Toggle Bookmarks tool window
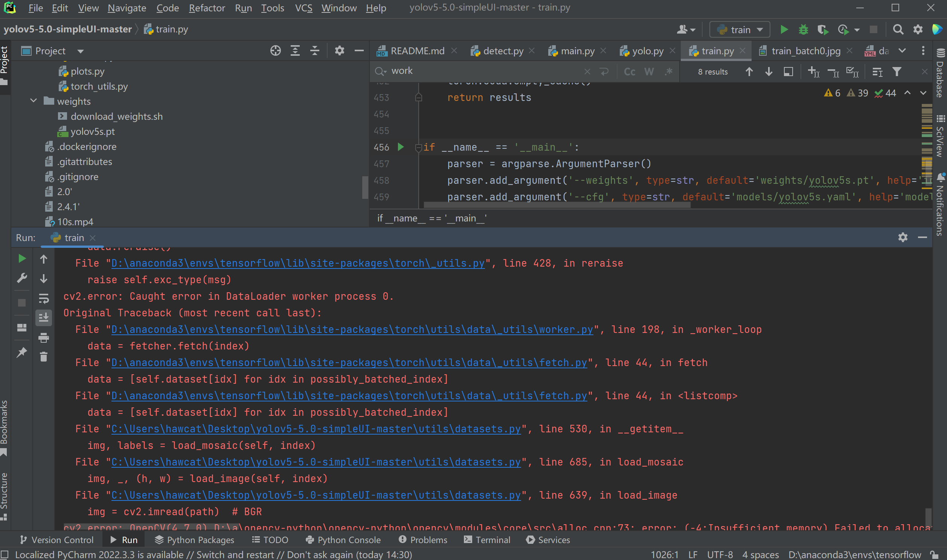The width and height of the screenshot is (947, 560). click(5, 427)
